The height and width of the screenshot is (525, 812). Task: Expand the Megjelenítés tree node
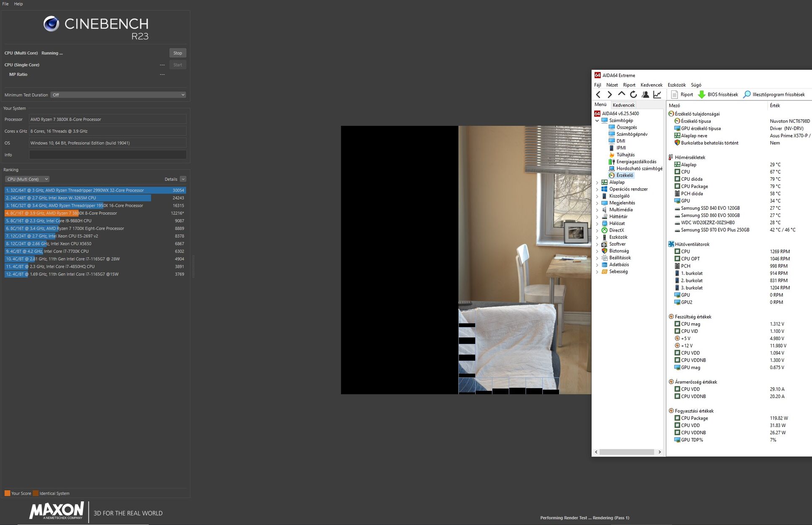[597, 203]
